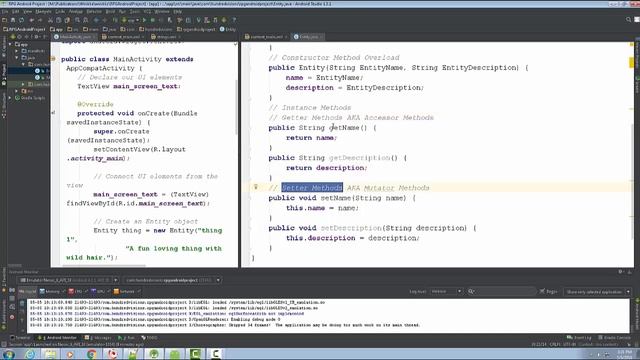Switch to the MainActivity.java editor tab
Screen dimensions: 640x360
pos(74,37)
